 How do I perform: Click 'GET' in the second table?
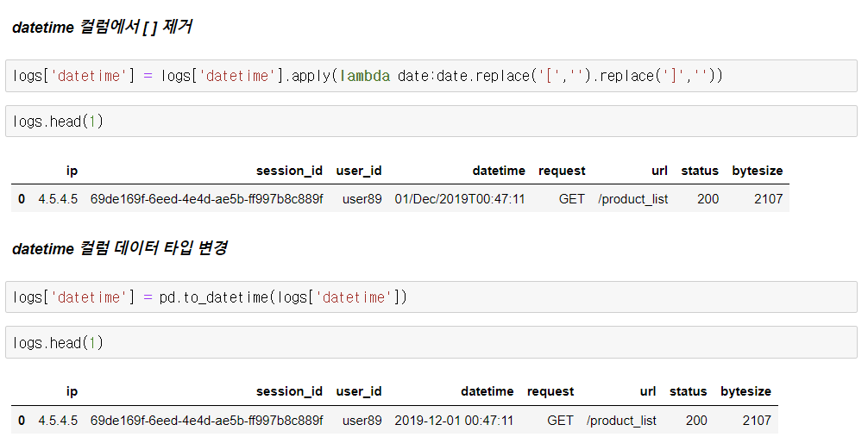(560, 421)
